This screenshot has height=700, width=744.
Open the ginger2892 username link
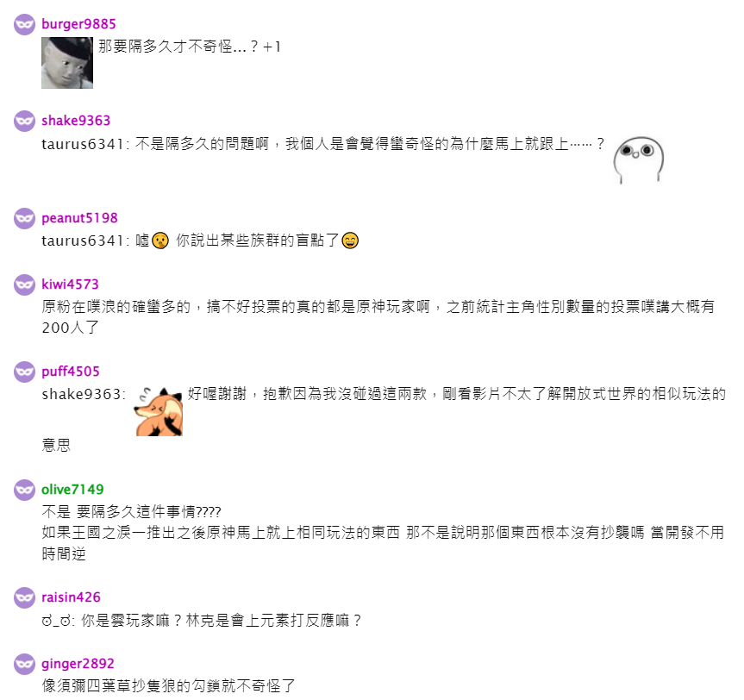pos(78,664)
